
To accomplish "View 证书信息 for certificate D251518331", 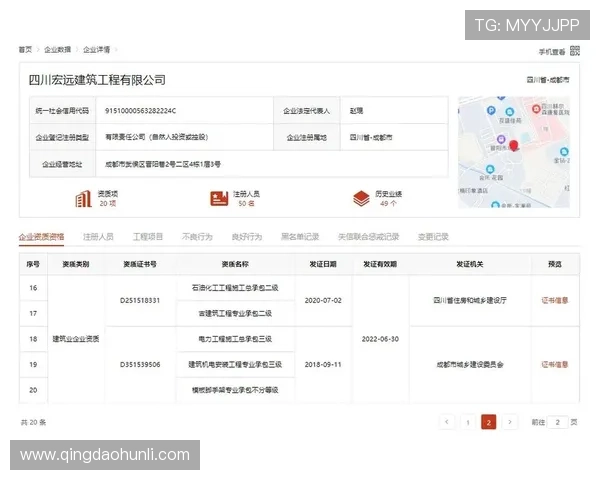I will pos(555,300).
